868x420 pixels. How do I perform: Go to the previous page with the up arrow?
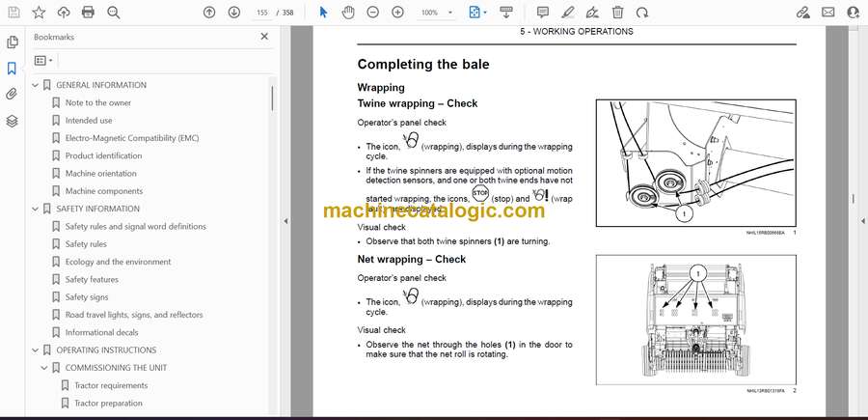tap(209, 13)
